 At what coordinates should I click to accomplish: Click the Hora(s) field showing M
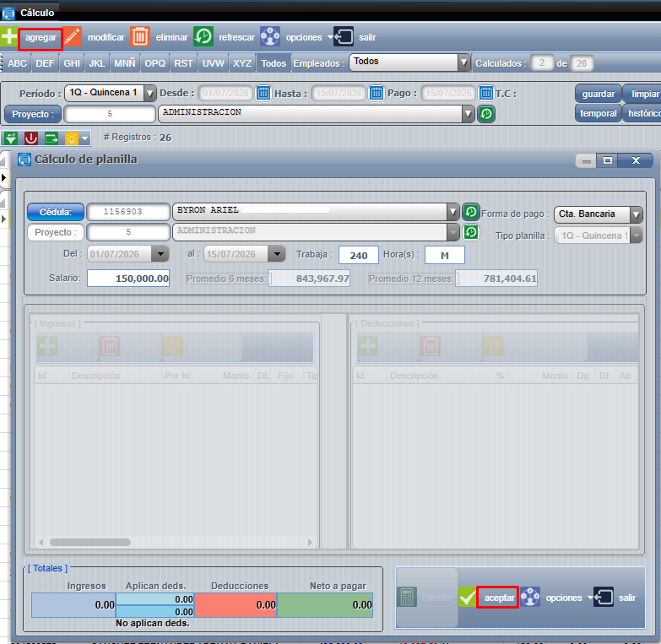[x=444, y=255]
